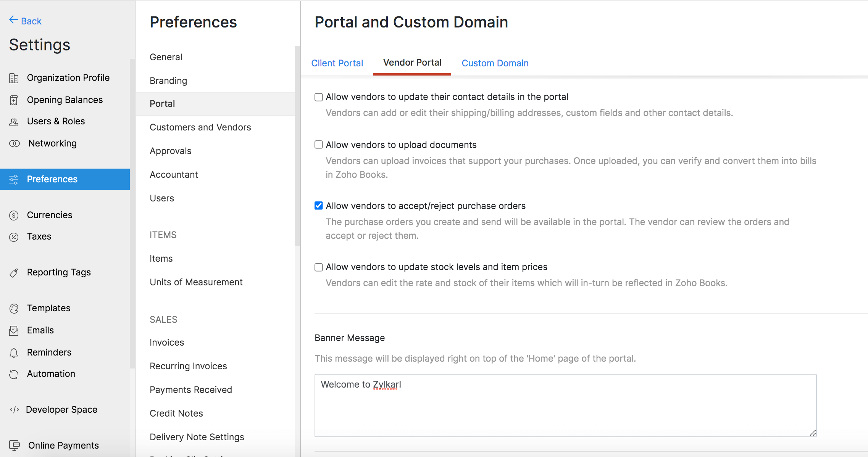Screen dimensions: 868x457
Task: Select the Opening Balances icon
Action: click(x=14, y=100)
